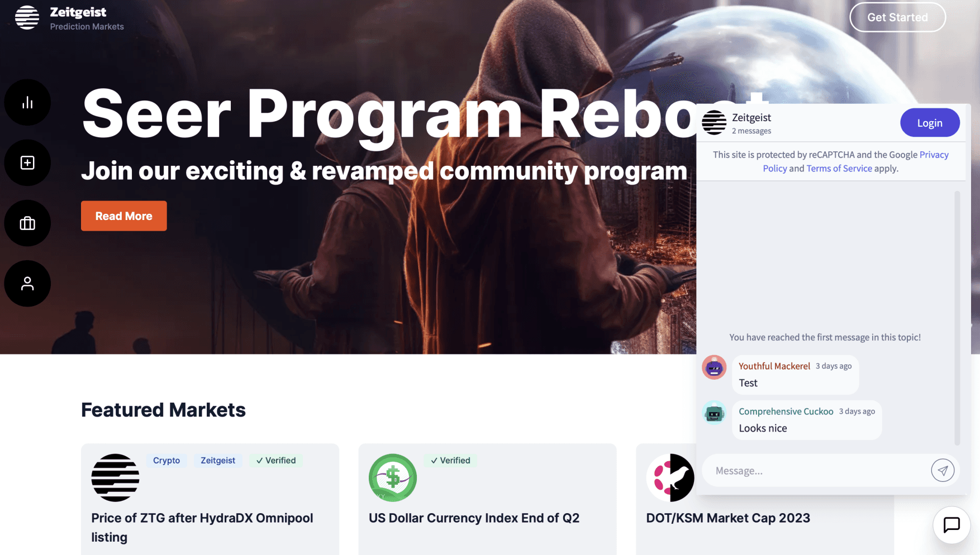Select the Crypto tag on ZTG market

point(166,461)
